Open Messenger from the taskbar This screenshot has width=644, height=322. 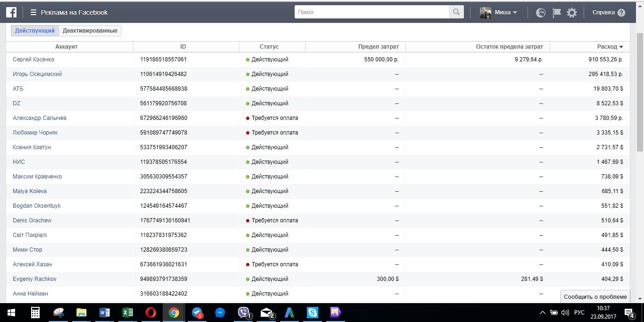point(220,313)
